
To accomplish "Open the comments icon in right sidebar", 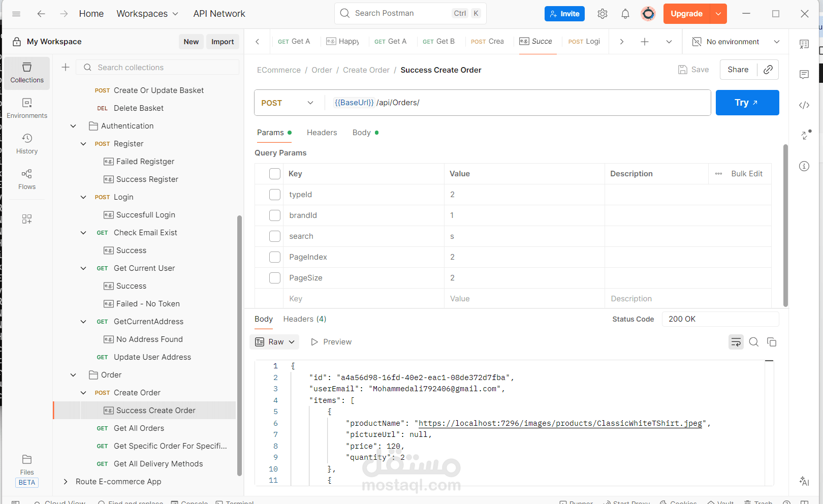I will click(804, 75).
